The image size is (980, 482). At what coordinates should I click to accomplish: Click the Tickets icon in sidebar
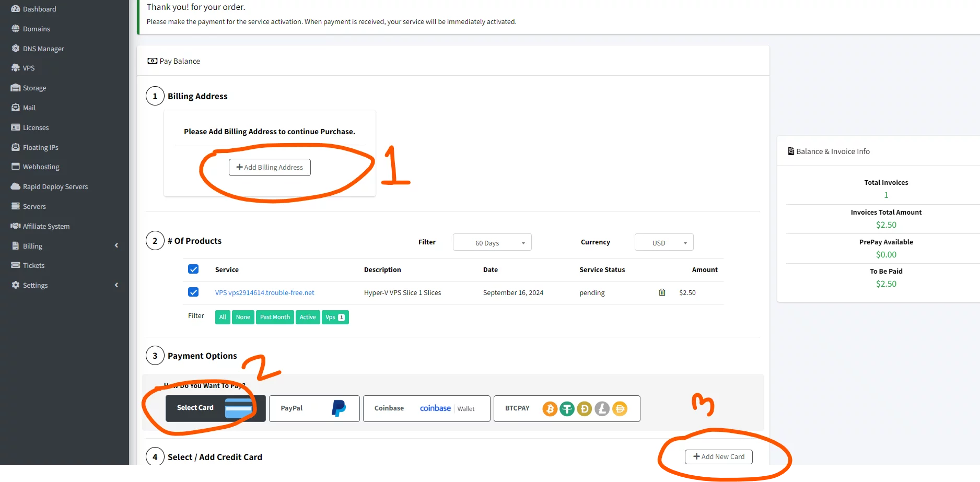pyautogui.click(x=16, y=265)
